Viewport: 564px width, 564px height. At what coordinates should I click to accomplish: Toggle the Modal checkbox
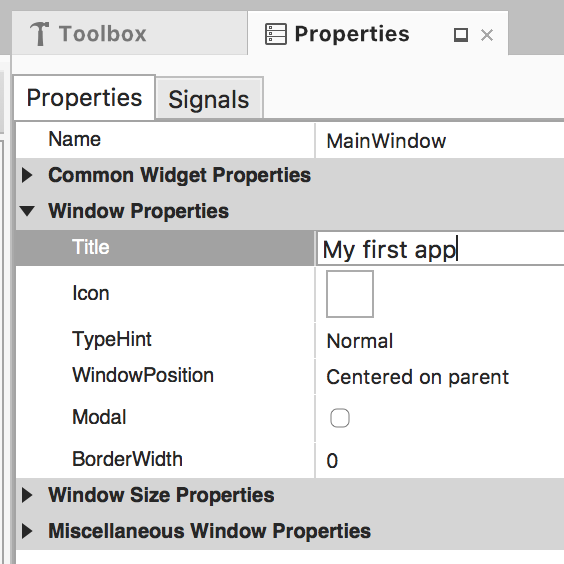tap(340, 418)
